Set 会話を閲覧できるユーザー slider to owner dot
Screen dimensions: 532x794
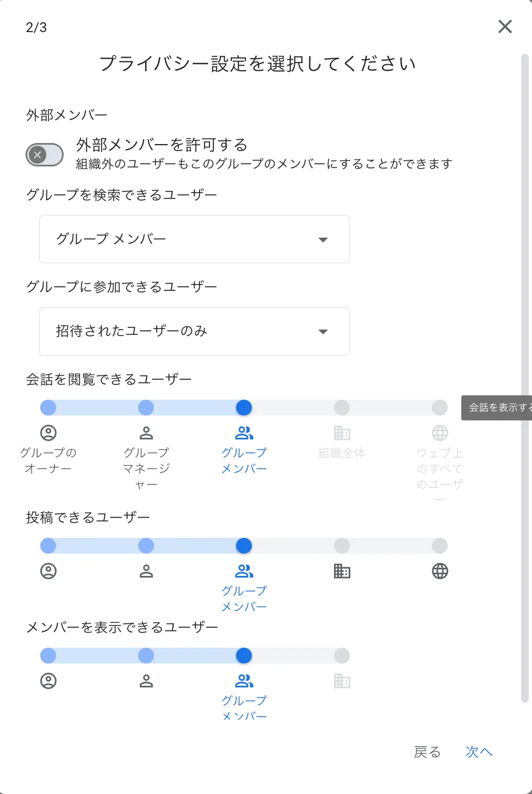click(48, 407)
